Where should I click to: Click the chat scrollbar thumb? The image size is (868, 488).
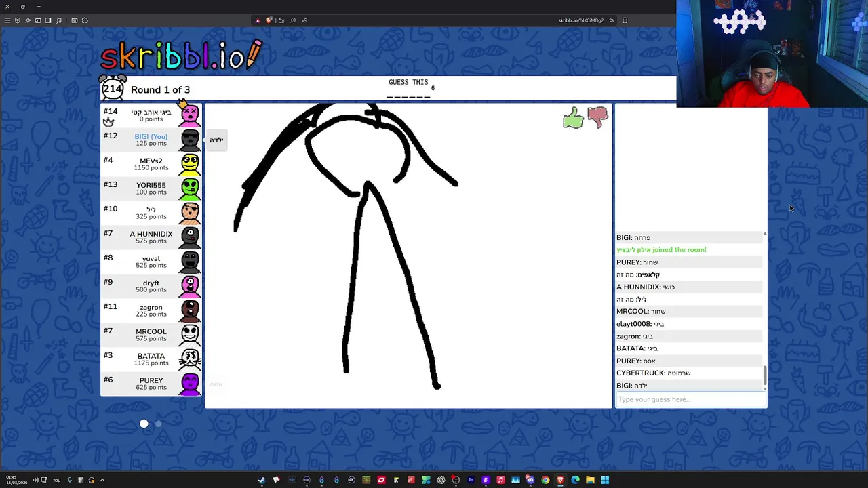[x=765, y=375]
